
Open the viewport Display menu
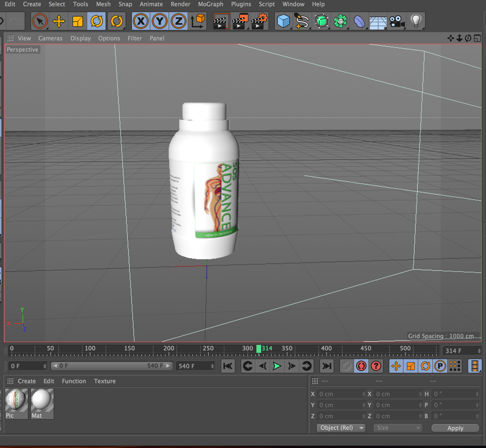[x=81, y=38]
